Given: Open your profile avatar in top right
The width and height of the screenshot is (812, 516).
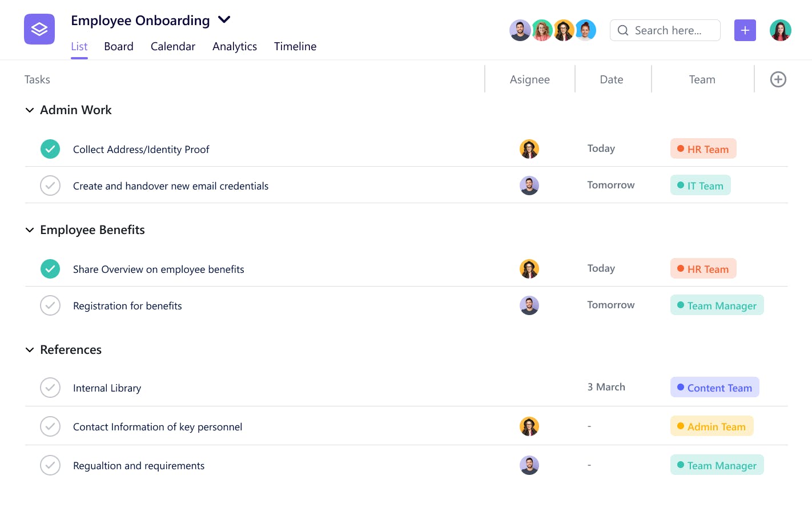Looking at the screenshot, I should (x=780, y=30).
